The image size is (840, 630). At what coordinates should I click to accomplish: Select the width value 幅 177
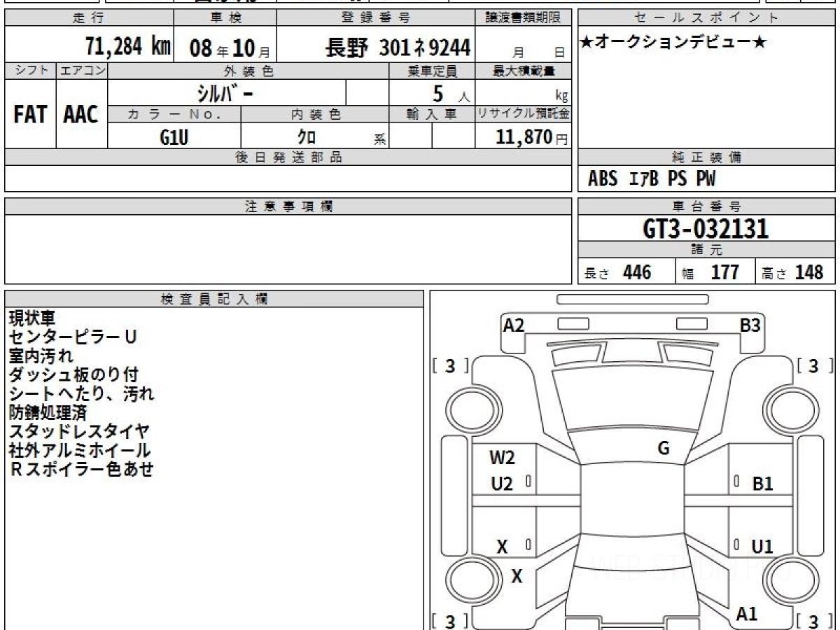click(x=711, y=272)
